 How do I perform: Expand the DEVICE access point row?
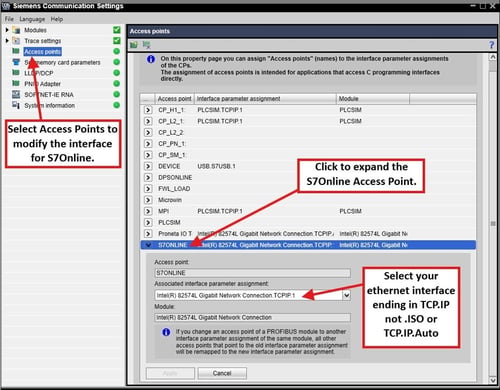148,166
